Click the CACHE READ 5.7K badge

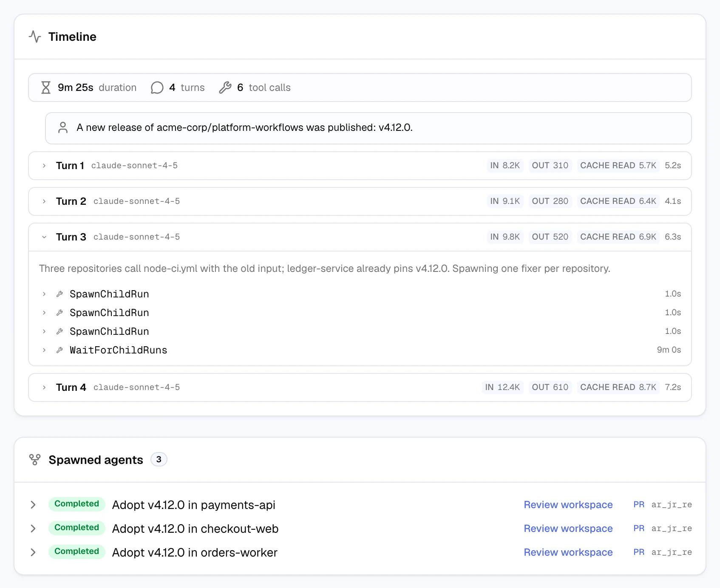point(618,166)
